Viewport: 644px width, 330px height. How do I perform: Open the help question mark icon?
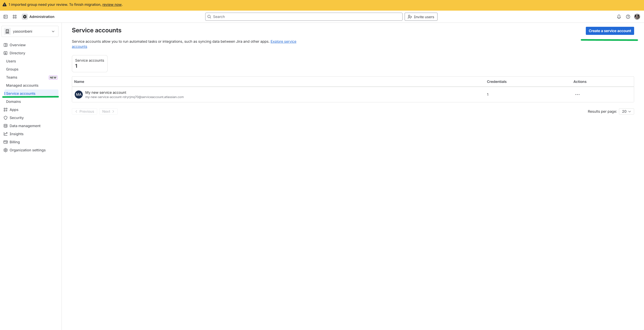pyautogui.click(x=628, y=17)
